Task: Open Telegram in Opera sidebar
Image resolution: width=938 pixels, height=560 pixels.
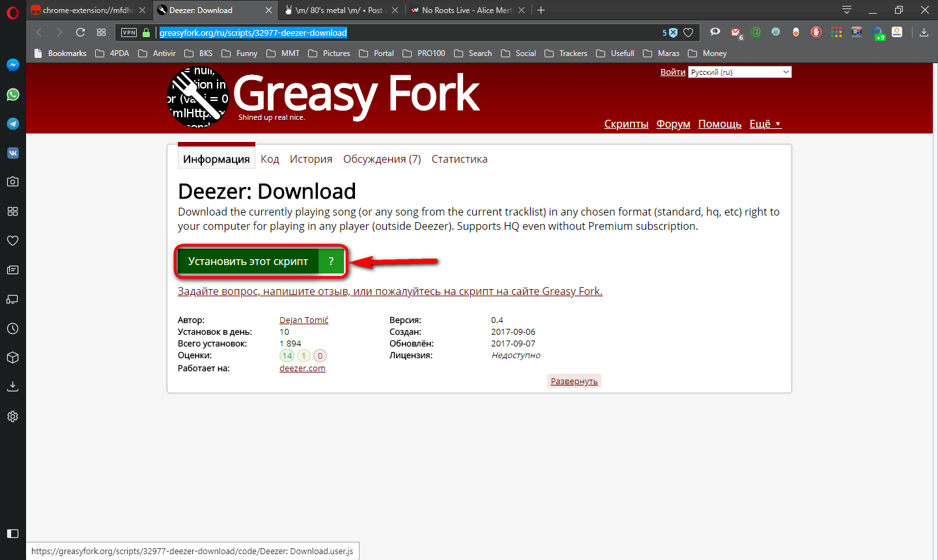Action: pyautogui.click(x=12, y=124)
